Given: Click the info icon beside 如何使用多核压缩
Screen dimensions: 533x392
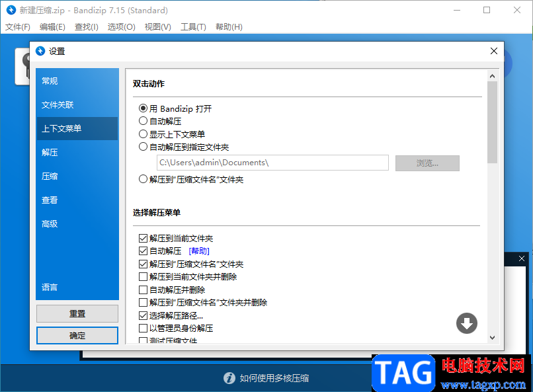Looking at the screenshot, I should click(229, 378).
